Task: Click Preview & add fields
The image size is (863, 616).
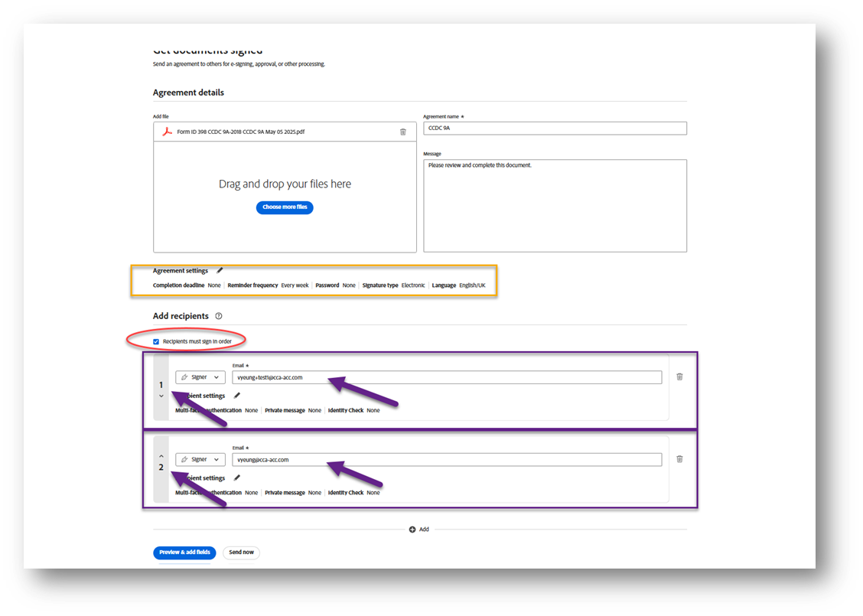Action: [x=184, y=552]
